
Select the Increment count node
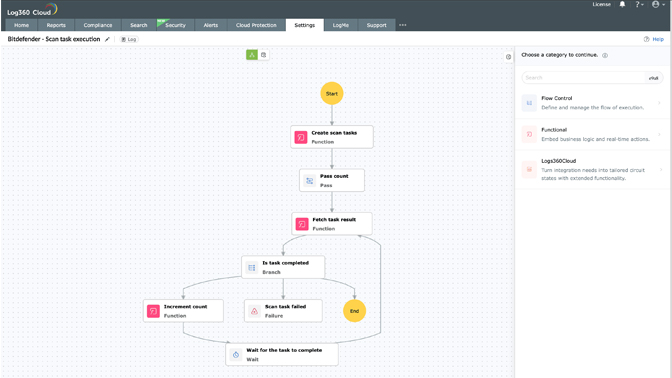point(183,311)
